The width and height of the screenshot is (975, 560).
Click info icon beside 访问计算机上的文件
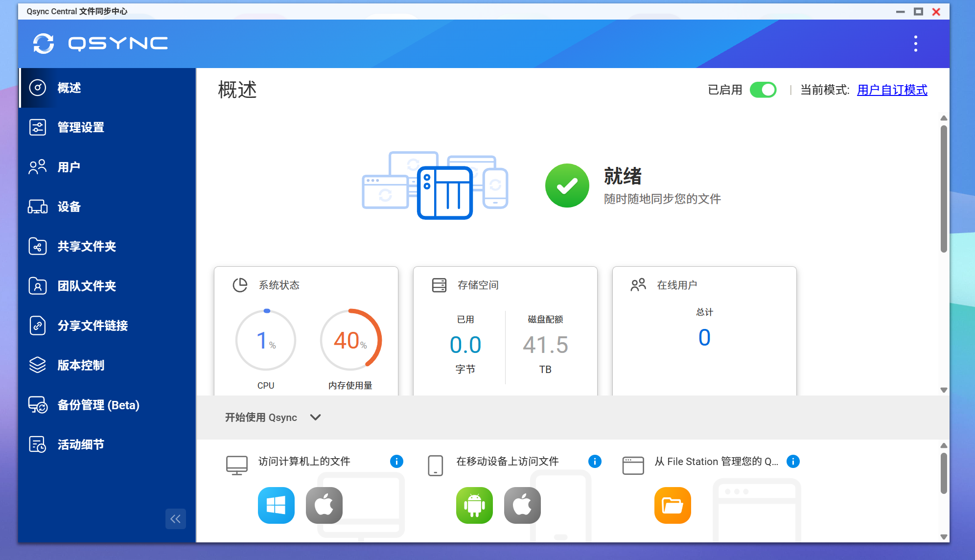coord(396,461)
